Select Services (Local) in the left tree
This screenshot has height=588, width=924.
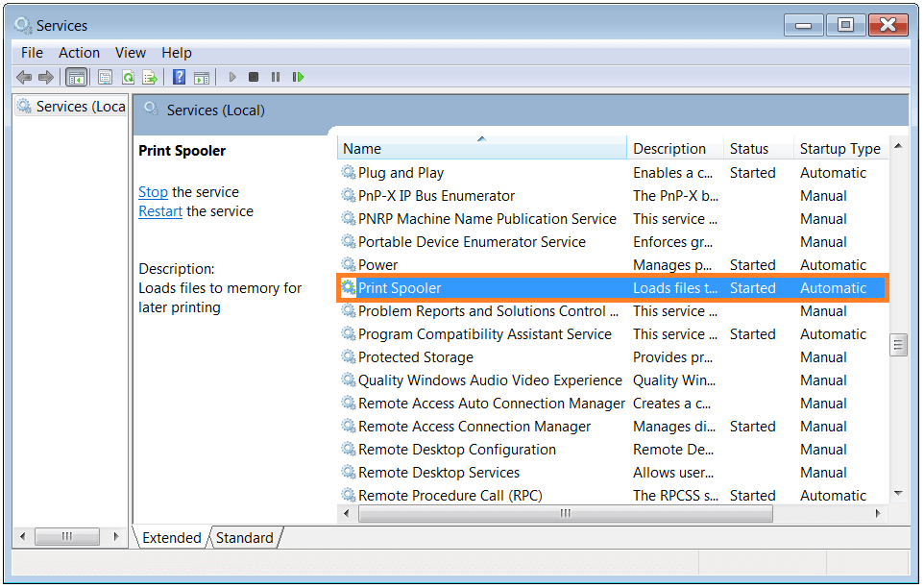click(x=69, y=106)
